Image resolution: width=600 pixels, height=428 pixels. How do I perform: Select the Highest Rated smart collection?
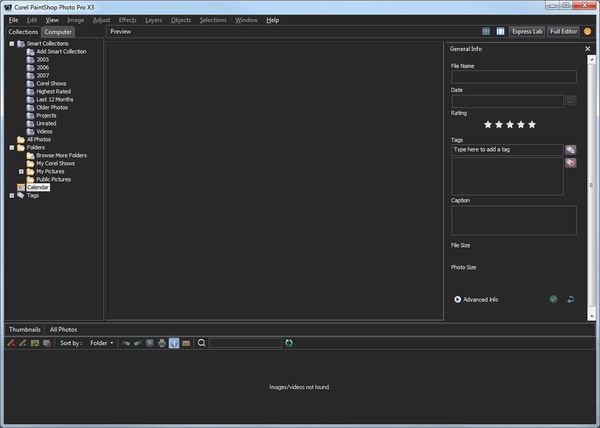point(55,91)
